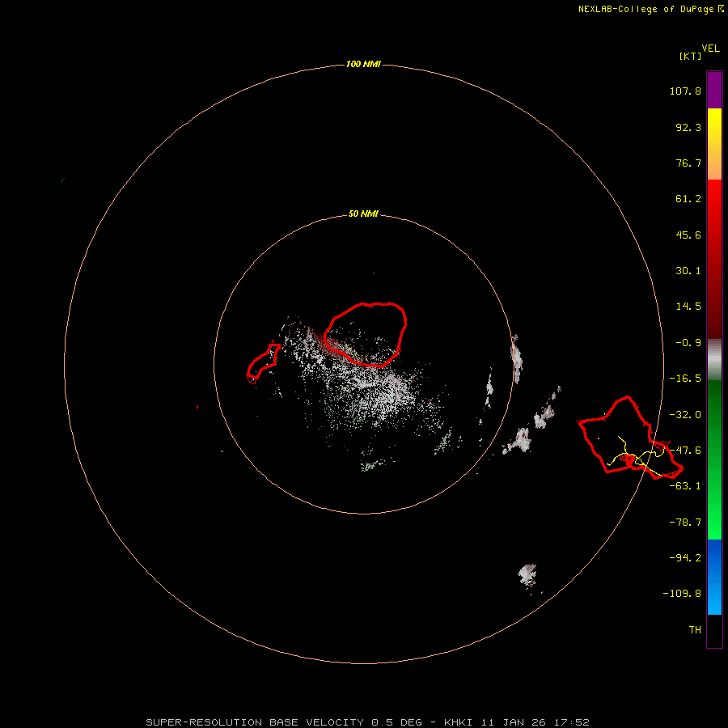Click the VEL legend title
This screenshot has width=728, height=728.
click(x=710, y=49)
